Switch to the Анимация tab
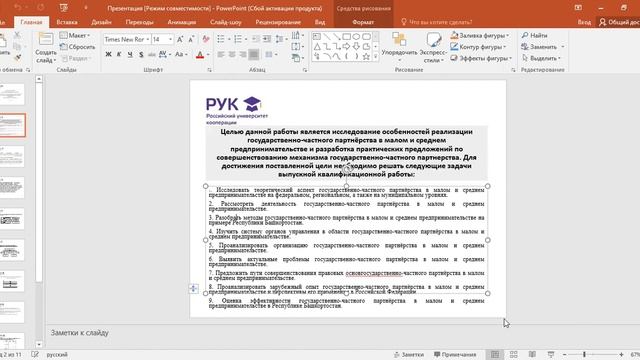This screenshot has width=640, height=360. pyautogui.click(x=182, y=22)
